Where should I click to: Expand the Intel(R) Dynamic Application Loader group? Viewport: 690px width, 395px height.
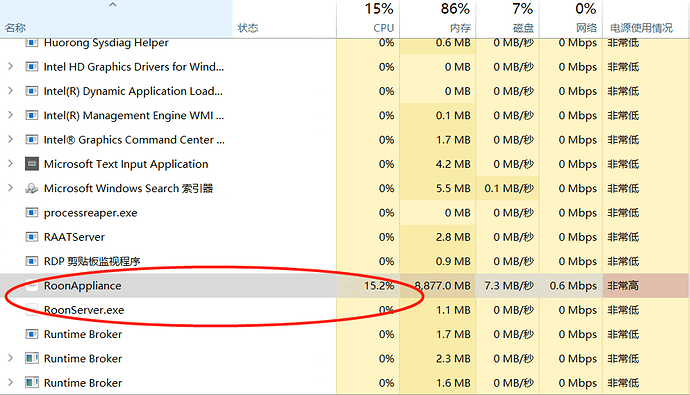11,91
